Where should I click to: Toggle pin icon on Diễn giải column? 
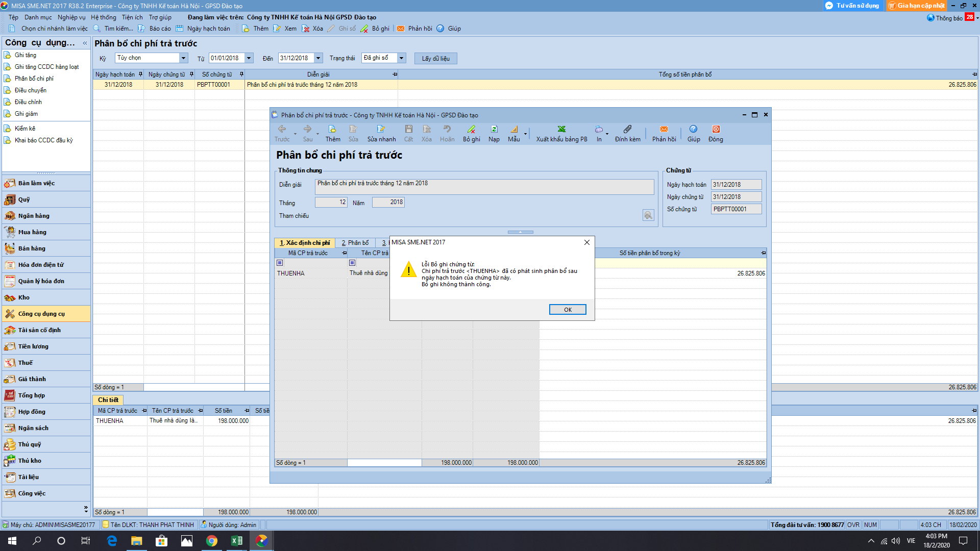click(395, 74)
